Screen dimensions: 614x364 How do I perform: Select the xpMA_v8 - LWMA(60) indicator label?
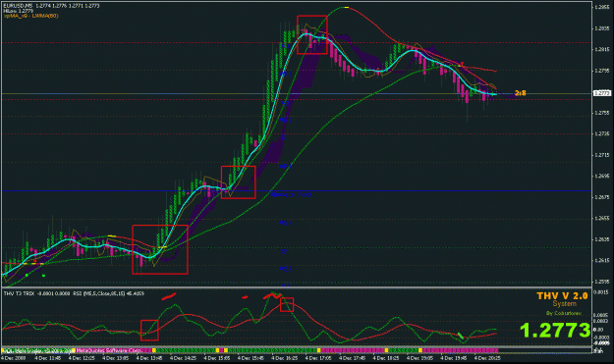click(30, 16)
